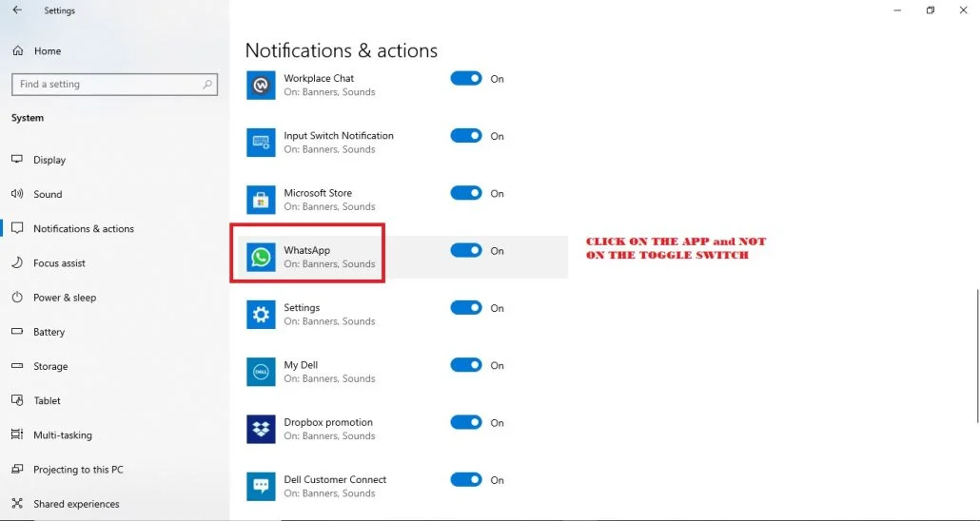Click the Shared experiences icon
The width and height of the screenshot is (980, 521).
(x=17, y=504)
